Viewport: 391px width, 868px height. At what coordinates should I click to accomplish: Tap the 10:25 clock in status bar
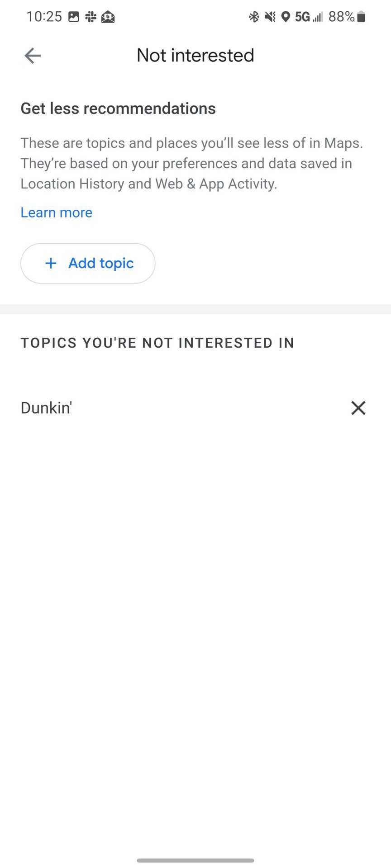(x=44, y=17)
